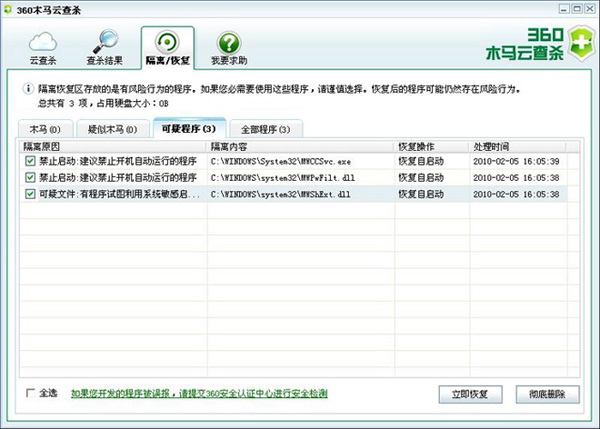Screen dimensions: 600x429
Task: Enable the 全选 select-all checkbox
Action: tap(31, 393)
